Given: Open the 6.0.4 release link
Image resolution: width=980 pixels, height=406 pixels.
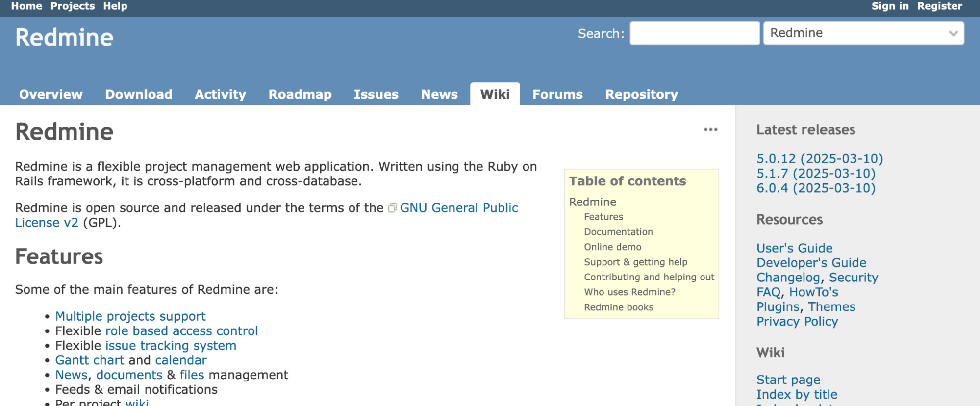Looking at the screenshot, I should pyautogui.click(x=816, y=188).
